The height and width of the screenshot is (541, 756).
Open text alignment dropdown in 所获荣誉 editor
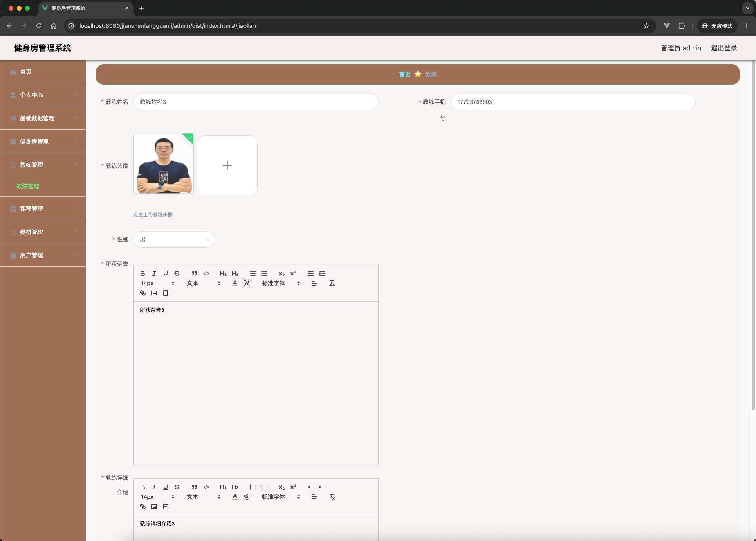point(314,283)
